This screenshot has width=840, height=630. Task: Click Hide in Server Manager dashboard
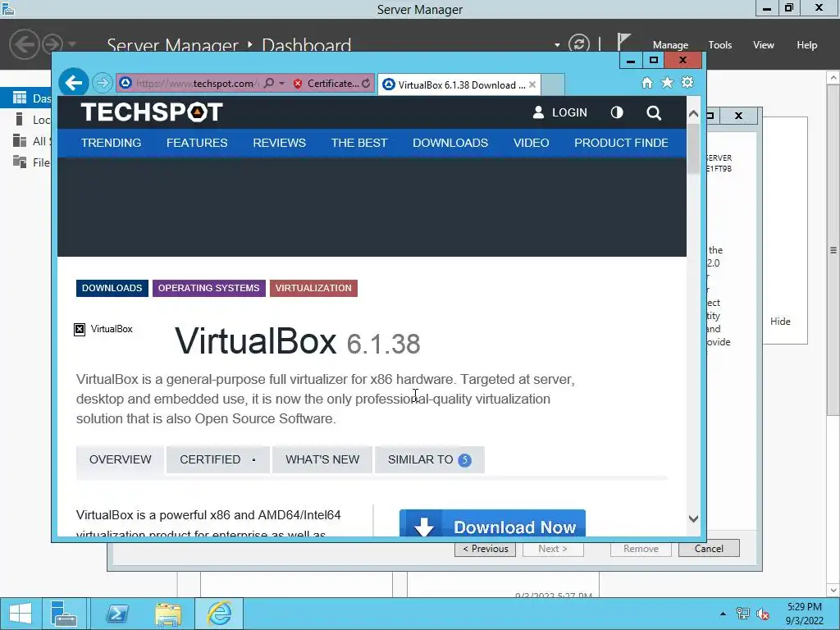[780, 322]
